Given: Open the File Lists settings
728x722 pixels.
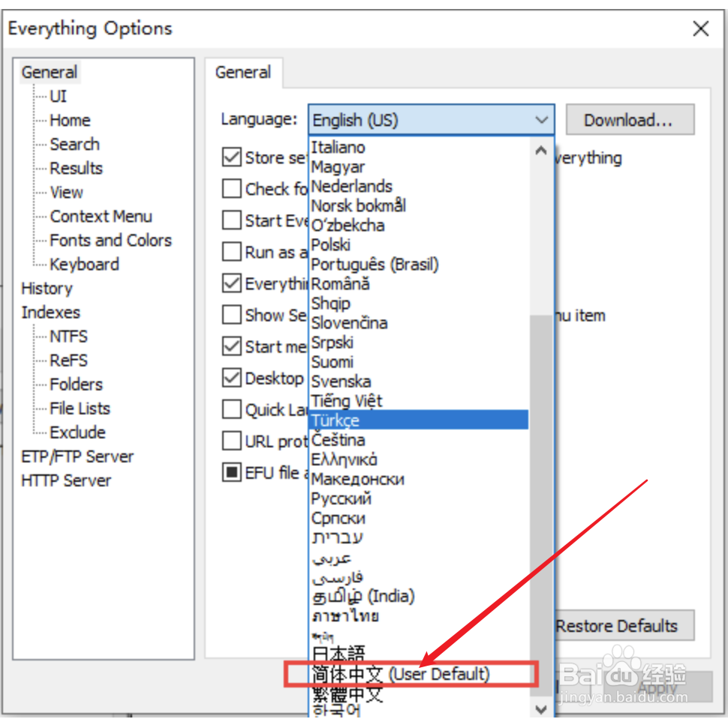Looking at the screenshot, I should click(x=80, y=408).
